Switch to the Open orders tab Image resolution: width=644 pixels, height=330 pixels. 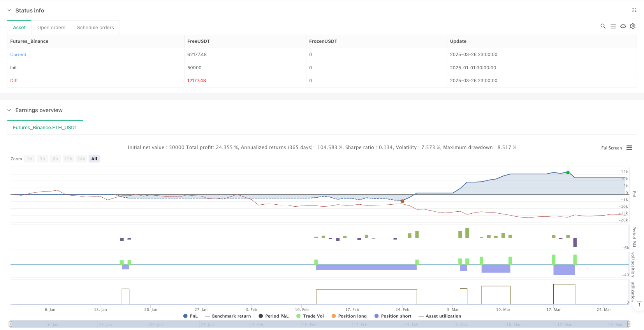(x=51, y=28)
